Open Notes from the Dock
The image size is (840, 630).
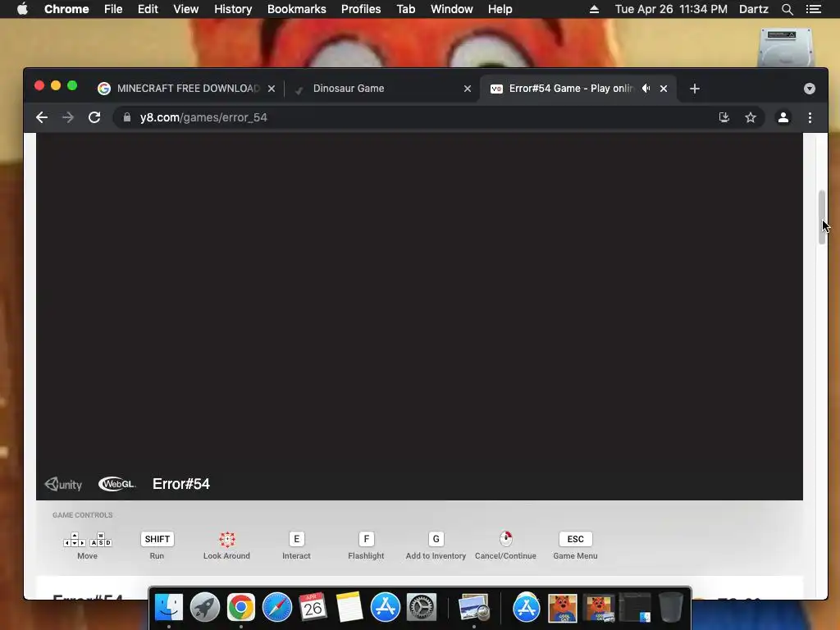pyautogui.click(x=349, y=608)
